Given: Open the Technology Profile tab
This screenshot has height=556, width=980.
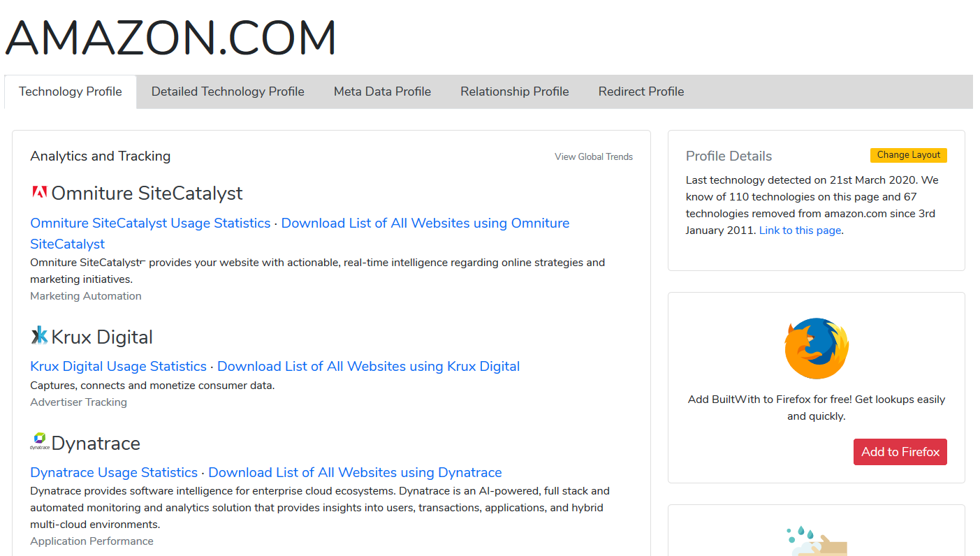Looking at the screenshot, I should point(71,92).
